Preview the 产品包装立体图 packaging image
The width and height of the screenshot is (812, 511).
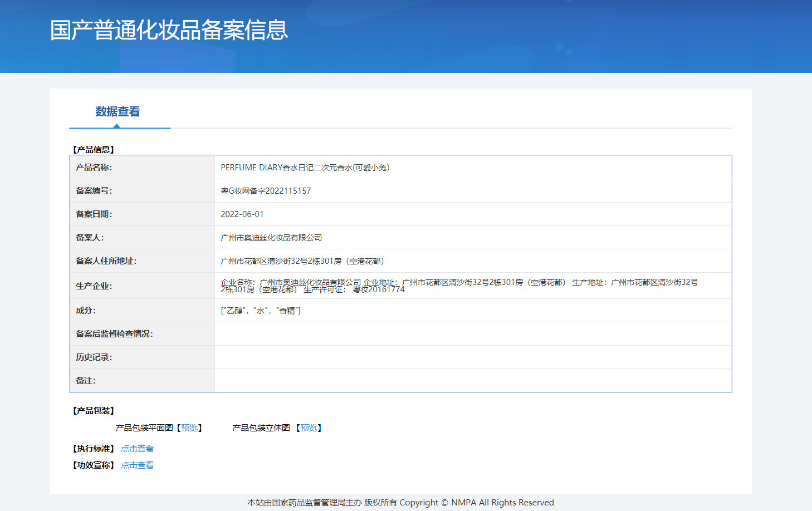click(x=309, y=428)
